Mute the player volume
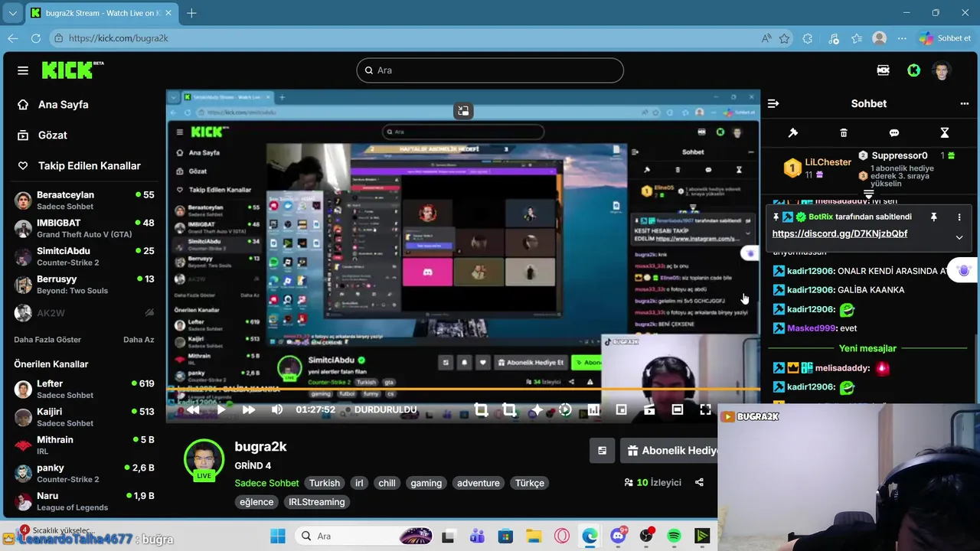Screen dimensions: 980x551 (x=277, y=410)
